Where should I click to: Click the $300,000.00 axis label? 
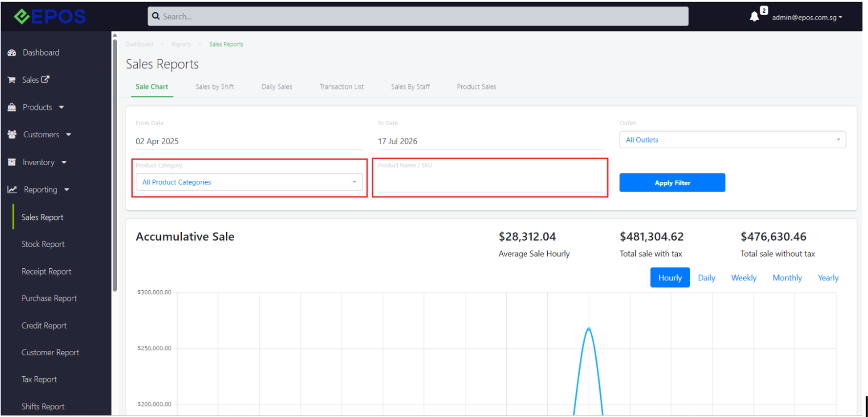point(154,292)
